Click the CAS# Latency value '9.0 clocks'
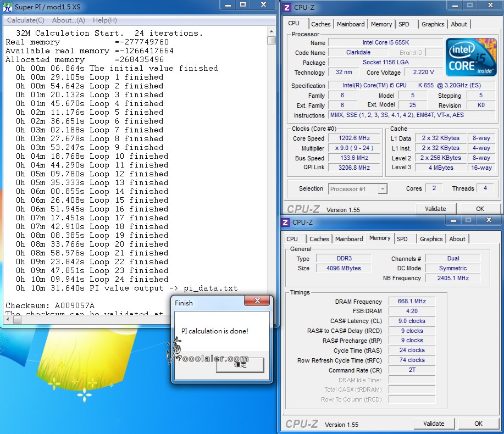Screen dimensions: 504x434 [x=412, y=321]
